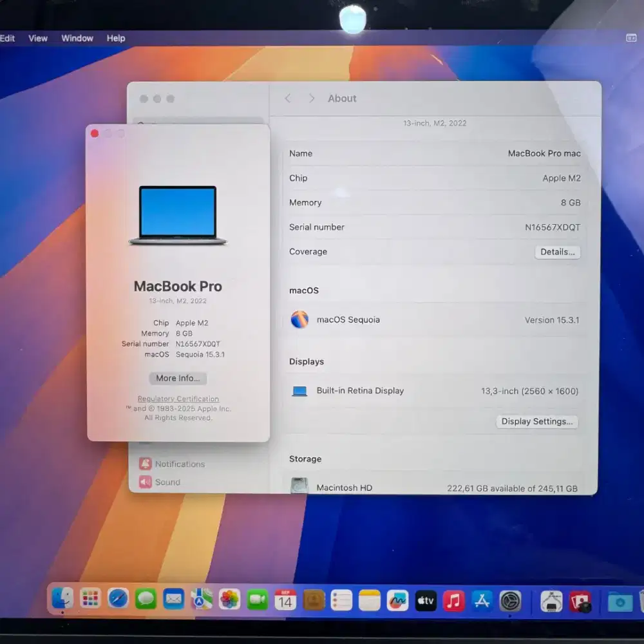Screen dimensions: 644x644
Task: Click the chip value 'Apple M2' in the Settings About pane
Action: (562, 178)
